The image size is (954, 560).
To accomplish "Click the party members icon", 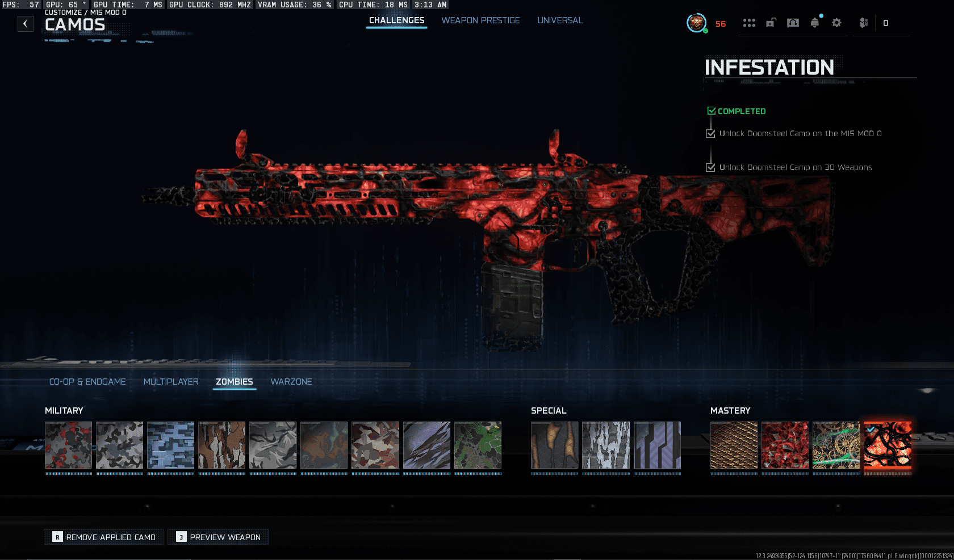I will tap(864, 23).
